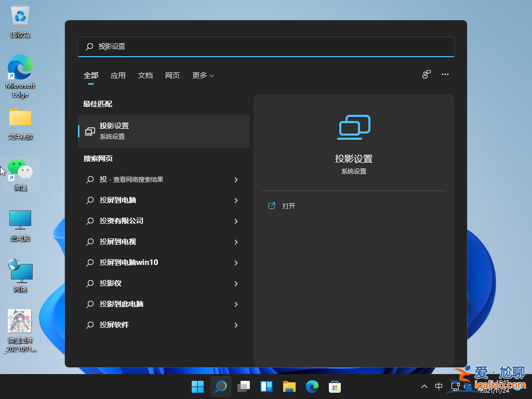532x399 pixels.
Task: Open Microsoft Store from the taskbar
Action: coord(335,387)
